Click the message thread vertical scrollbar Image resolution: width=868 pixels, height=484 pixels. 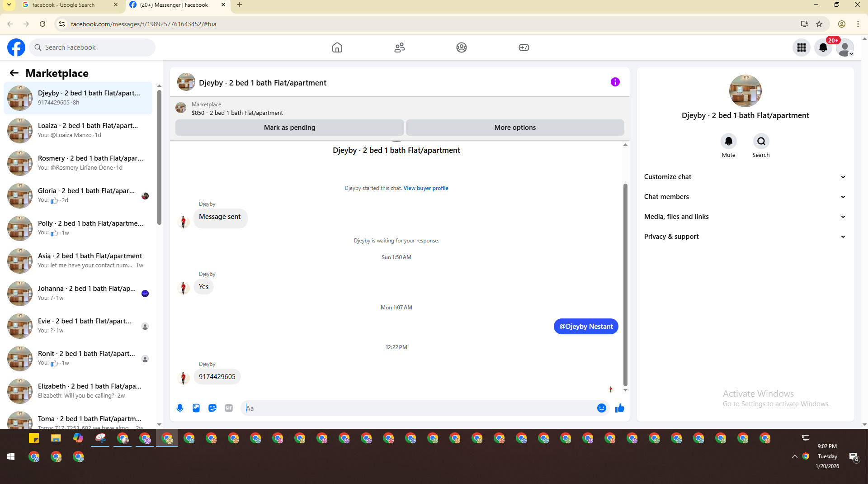625,285
